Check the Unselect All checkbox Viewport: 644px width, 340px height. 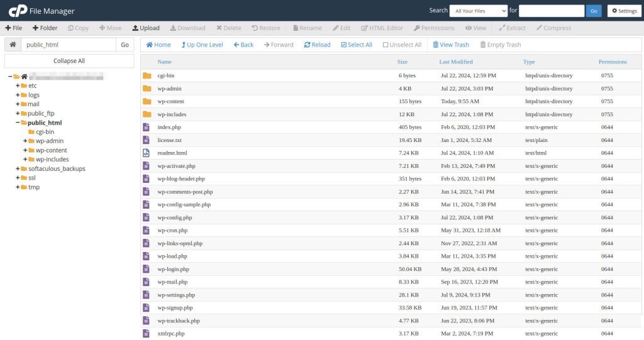coord(386,45)
